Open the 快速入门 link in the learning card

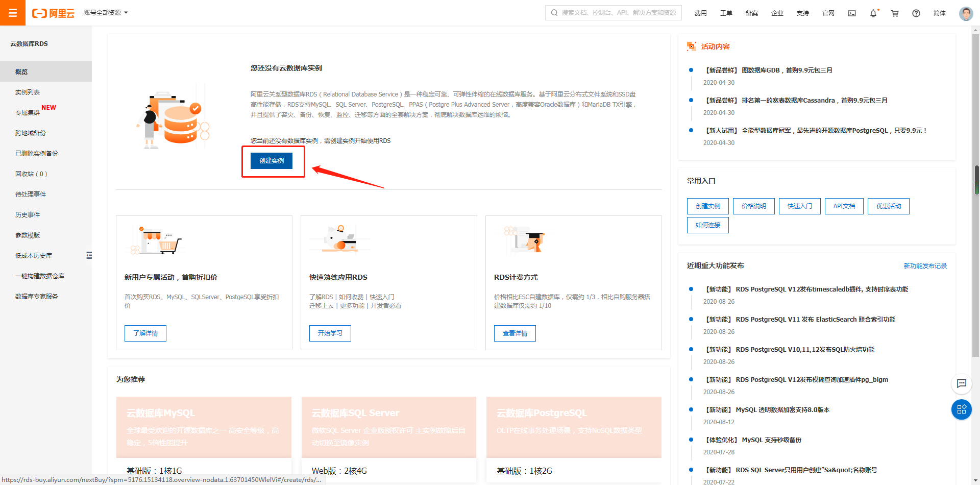point(382,297)
